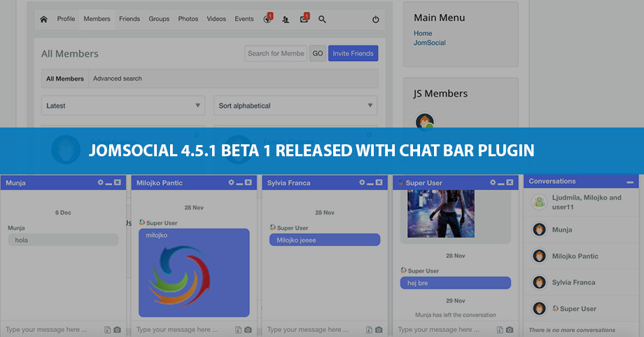Attach file in Super User chat
Screen dimensions: 644x337
[499, 329]
